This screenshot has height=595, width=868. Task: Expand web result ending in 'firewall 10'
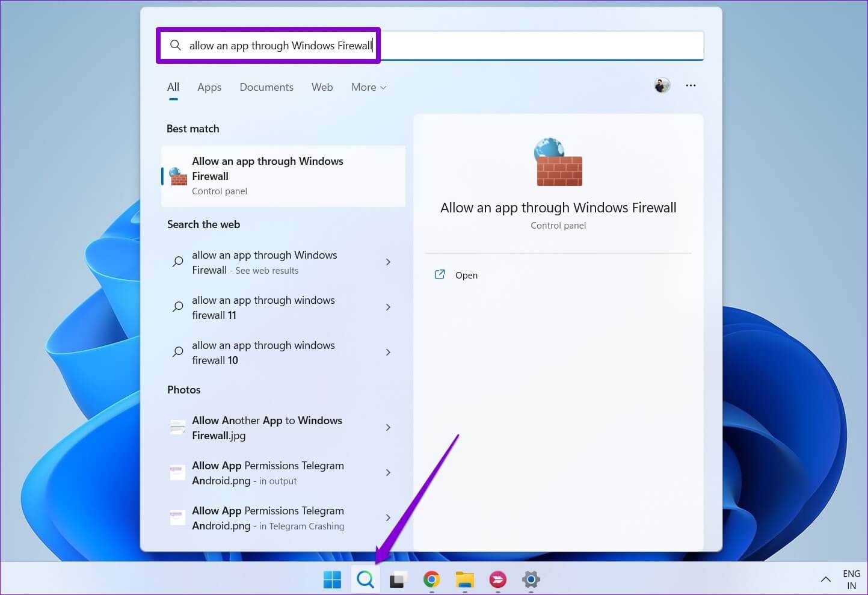click(x=388, y=353)
